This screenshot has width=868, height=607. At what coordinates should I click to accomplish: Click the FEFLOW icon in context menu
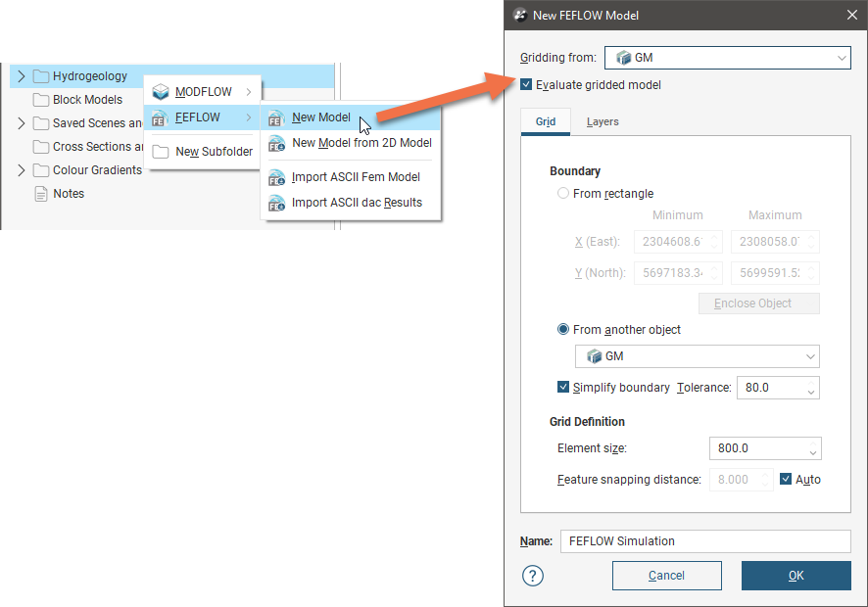pyautogui.click(x=161, y=117)
